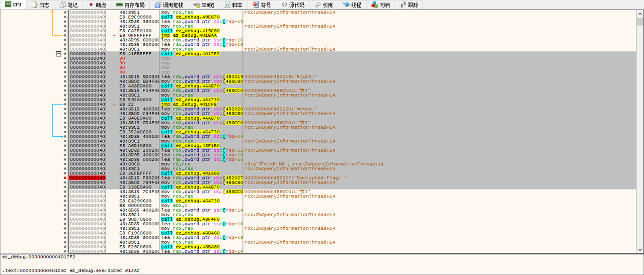This screenshot has height=275, width=644.
Task: Switch to the SEH链 tab
Action: [204, 5]
